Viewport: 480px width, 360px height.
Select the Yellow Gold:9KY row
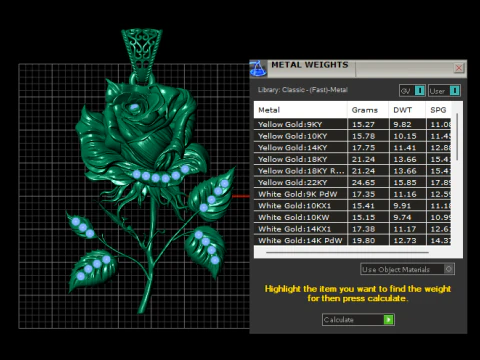(352, 124)
